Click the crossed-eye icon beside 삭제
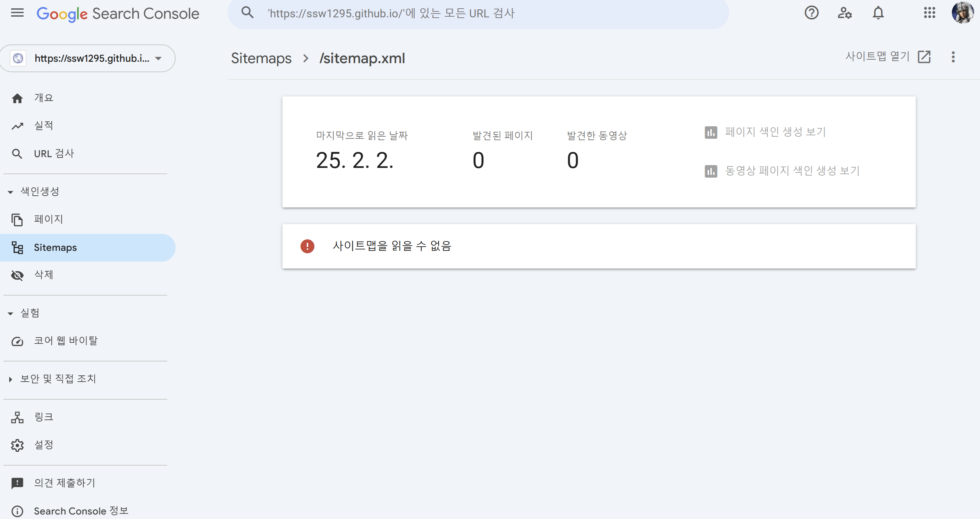 tap(17, 275)
